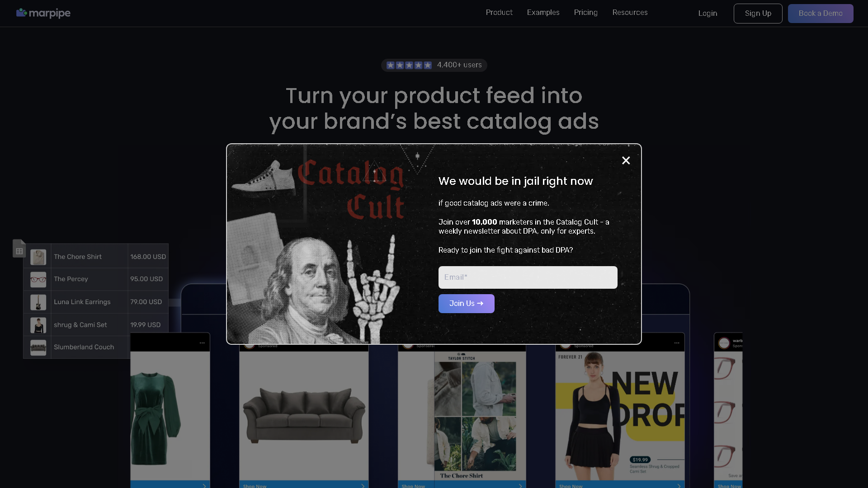The width and height of the screenshot is (868, 488).
Task: Click the Percey glasses thumbnail
Action: pos(38,279)
